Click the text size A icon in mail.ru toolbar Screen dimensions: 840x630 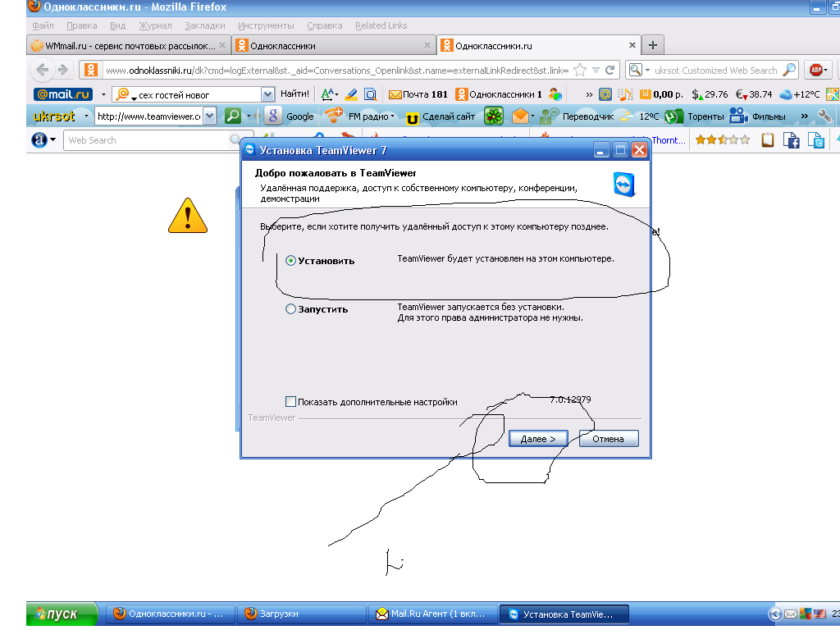(x=328, y=95)
